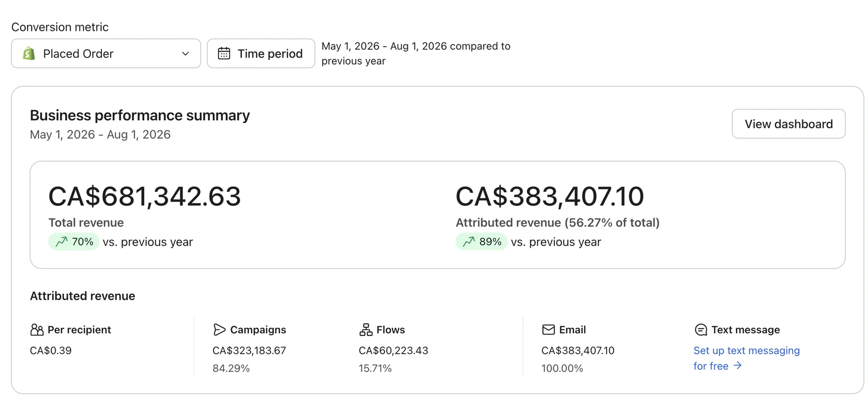Click the 89% growth badge
The image size is (868, 400).
(x=481, y=241)
